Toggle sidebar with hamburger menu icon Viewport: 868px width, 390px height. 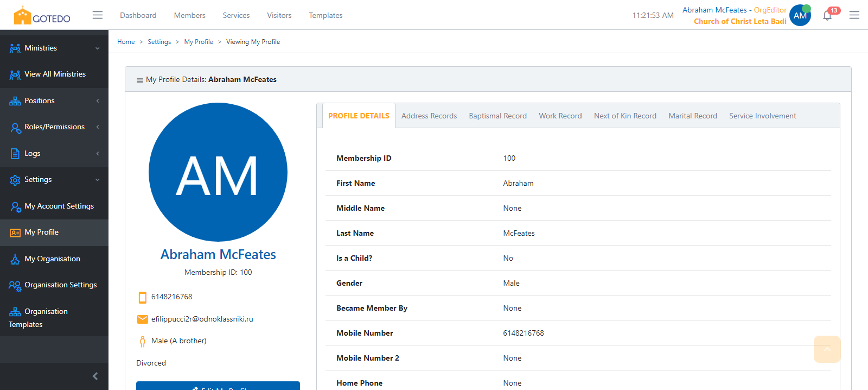[98, 15]
